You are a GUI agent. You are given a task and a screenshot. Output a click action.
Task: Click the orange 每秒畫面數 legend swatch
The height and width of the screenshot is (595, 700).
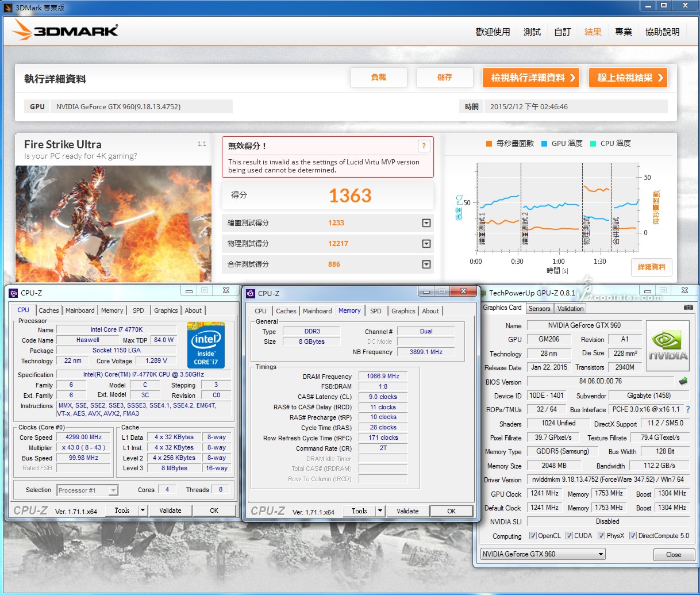tap(489, 144)
